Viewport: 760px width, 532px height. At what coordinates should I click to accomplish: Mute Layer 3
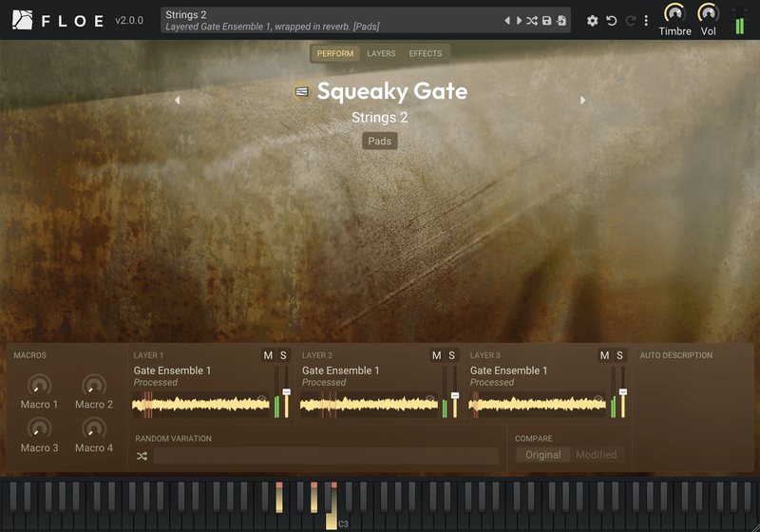click(604, 355)
